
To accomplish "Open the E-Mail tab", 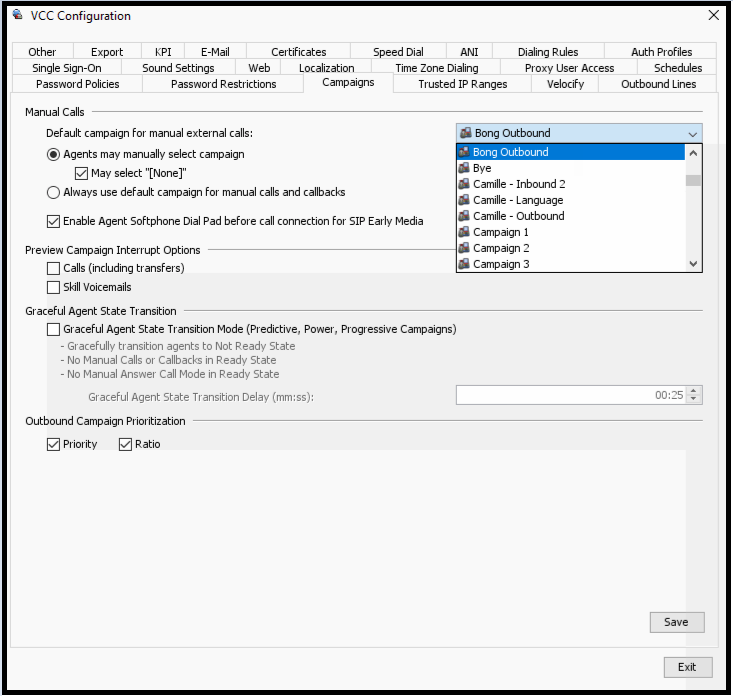I will click(215, 51).
